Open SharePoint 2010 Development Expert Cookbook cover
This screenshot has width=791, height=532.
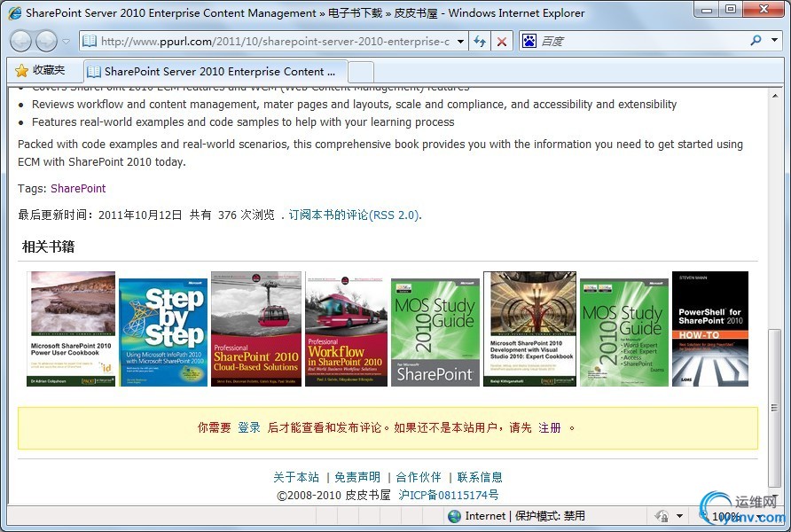point(529,329)
